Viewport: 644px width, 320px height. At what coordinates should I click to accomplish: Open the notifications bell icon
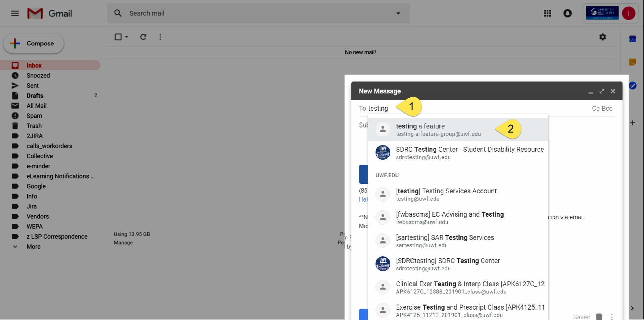[567, 13]
